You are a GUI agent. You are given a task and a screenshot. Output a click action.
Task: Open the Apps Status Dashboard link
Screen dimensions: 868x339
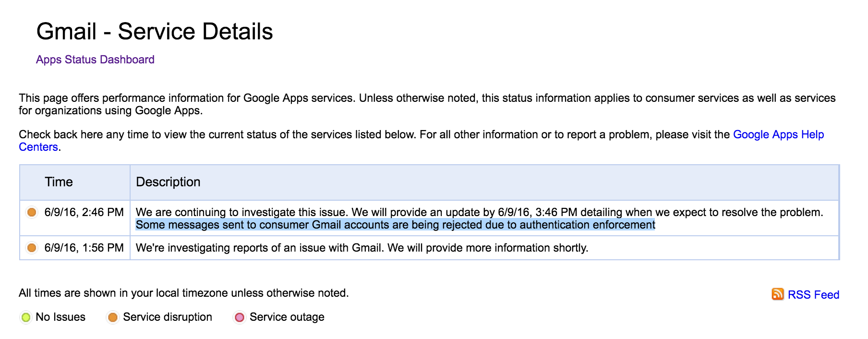[95, 60]
